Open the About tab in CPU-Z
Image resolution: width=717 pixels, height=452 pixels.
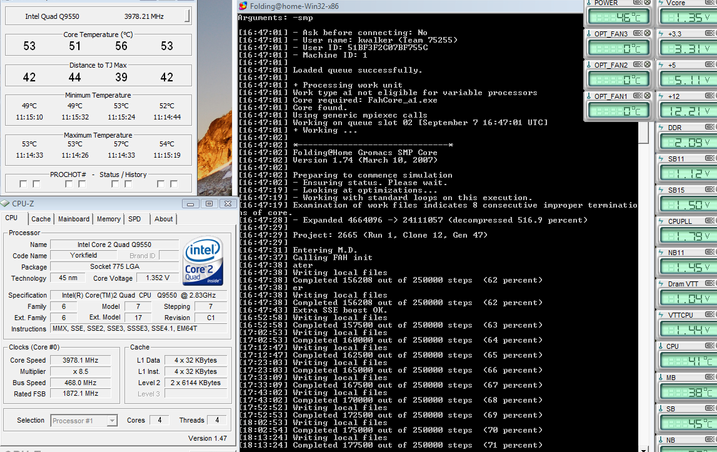tap(163, 219)
